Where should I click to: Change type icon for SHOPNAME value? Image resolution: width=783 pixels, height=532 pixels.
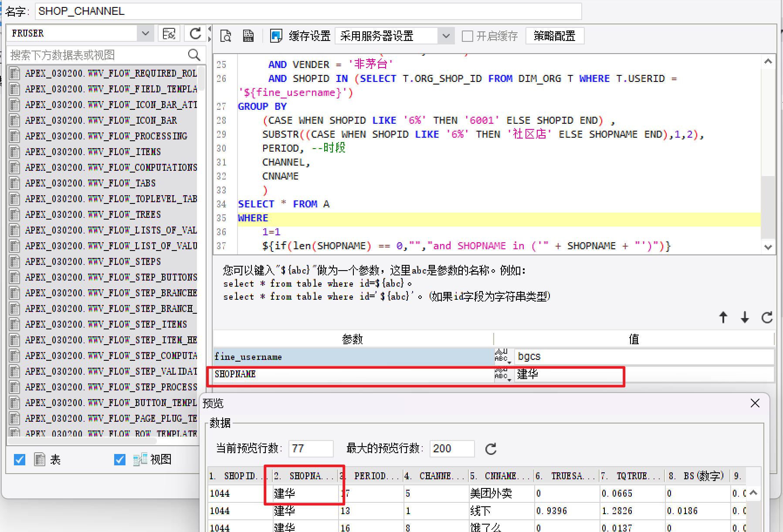[x=502, y=374]
